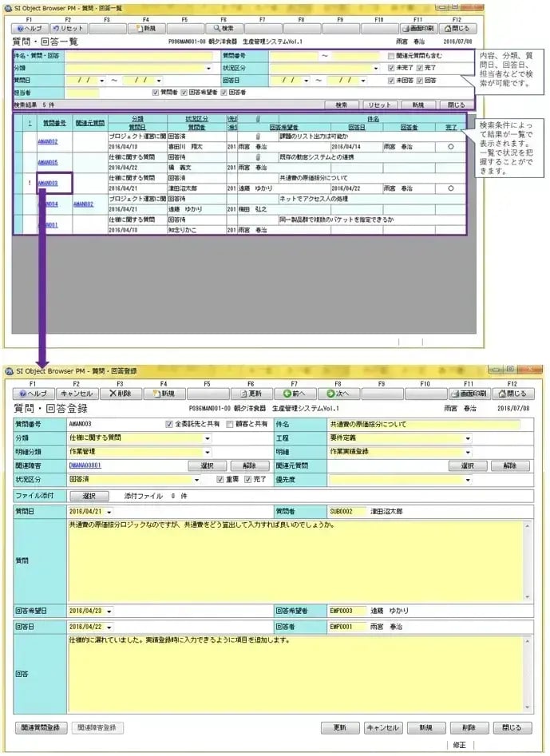Click the 質問 text area scrollbar

527,560
